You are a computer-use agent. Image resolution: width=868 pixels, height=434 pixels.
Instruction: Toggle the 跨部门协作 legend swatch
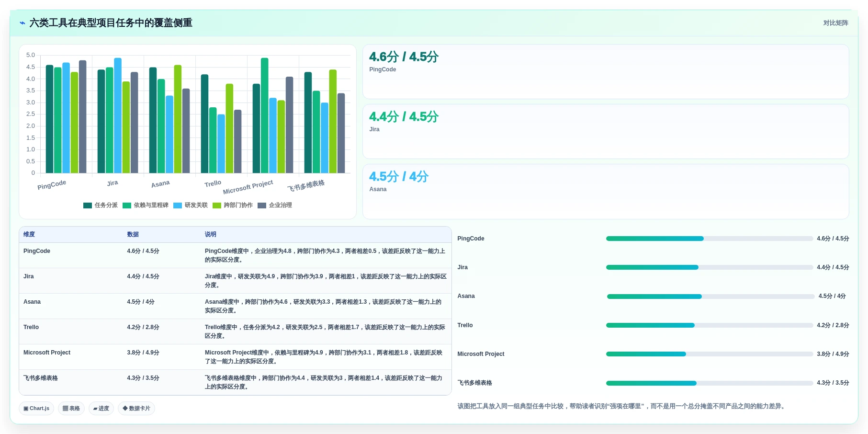pos(217,206)
